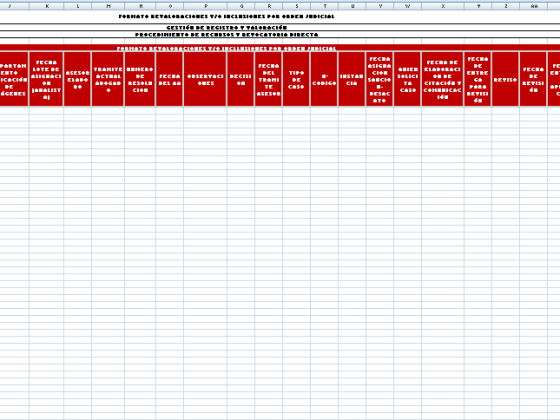560x420 pixels.
Task: Select the N° CODIGO header cell
Action: (x=324, y=79)
